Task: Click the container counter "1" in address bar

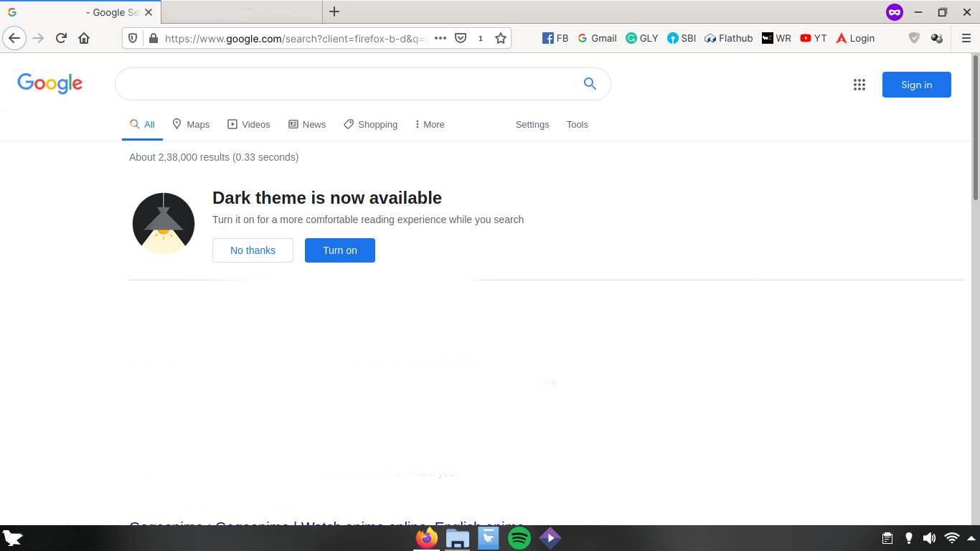Action: pyautogui.click(x=481, y=38)
